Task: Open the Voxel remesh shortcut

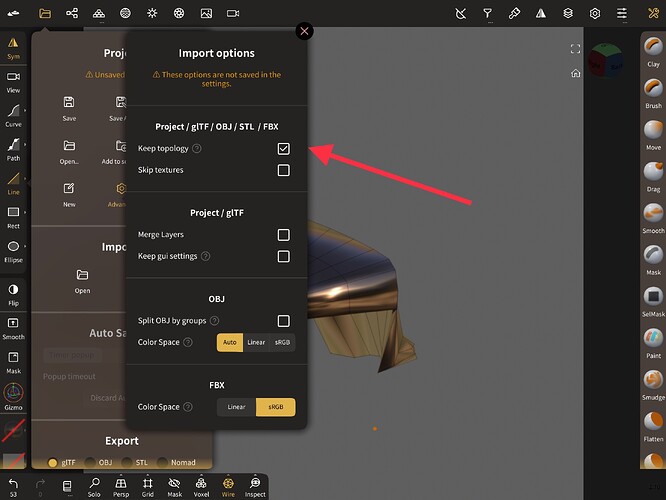Action: tap(201, 487)
